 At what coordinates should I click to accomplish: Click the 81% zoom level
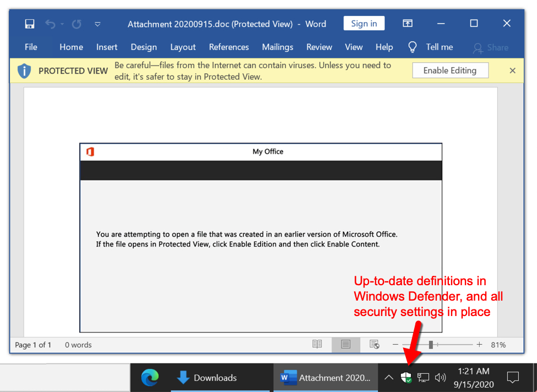coord(498,345)
